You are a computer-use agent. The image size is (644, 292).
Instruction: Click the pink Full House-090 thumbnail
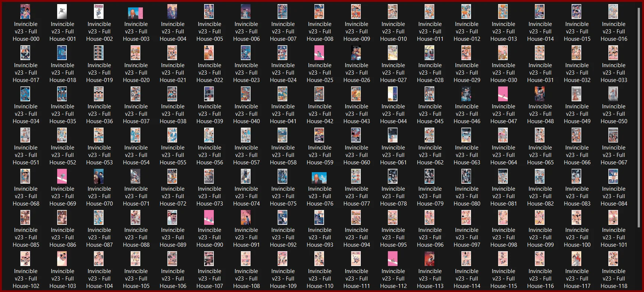[x=209, y=218]
